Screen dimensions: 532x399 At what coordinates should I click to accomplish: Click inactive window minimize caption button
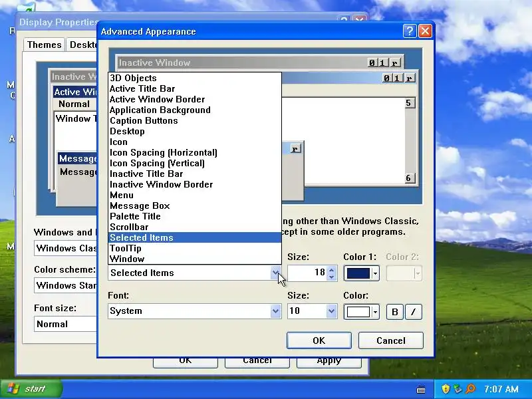372,63
